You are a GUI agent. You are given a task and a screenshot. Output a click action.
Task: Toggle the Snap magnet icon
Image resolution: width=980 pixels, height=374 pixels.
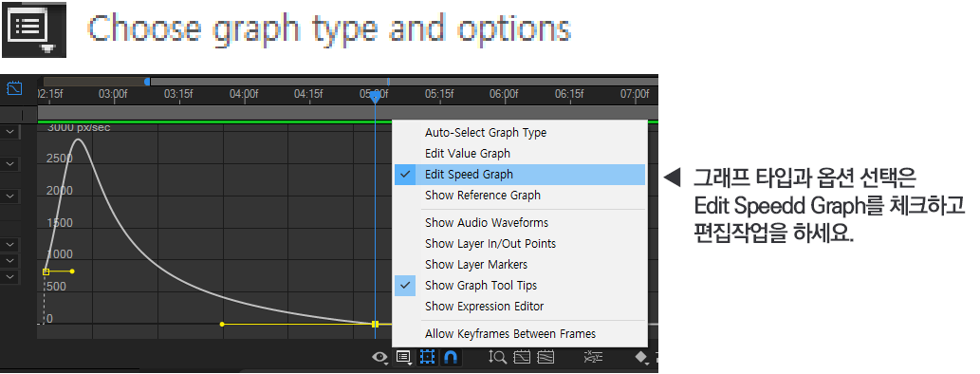point(450,357)
